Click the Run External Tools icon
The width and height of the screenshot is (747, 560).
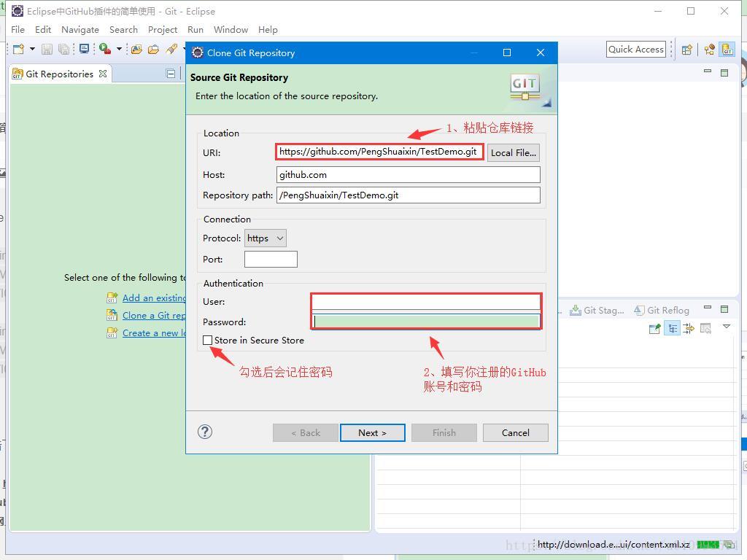click(105, 49)
